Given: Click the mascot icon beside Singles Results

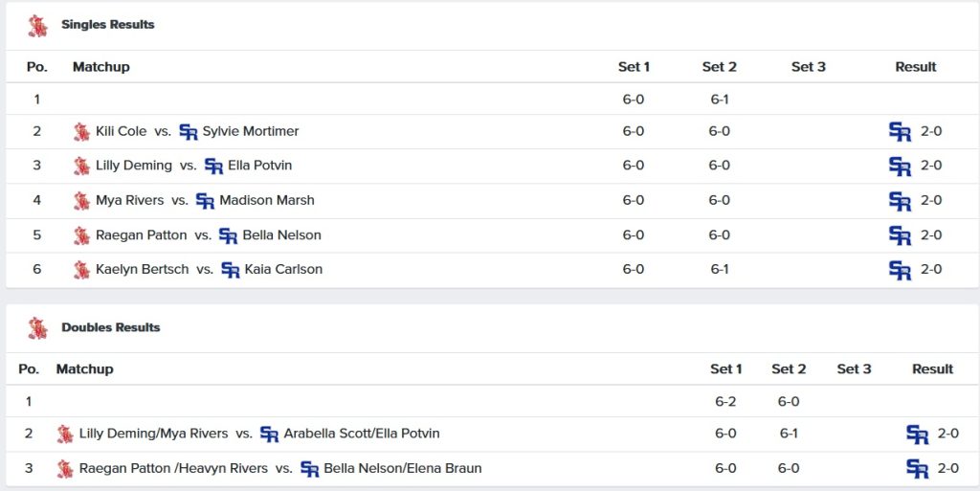Looking at the screenshot, I should point(38,26).
